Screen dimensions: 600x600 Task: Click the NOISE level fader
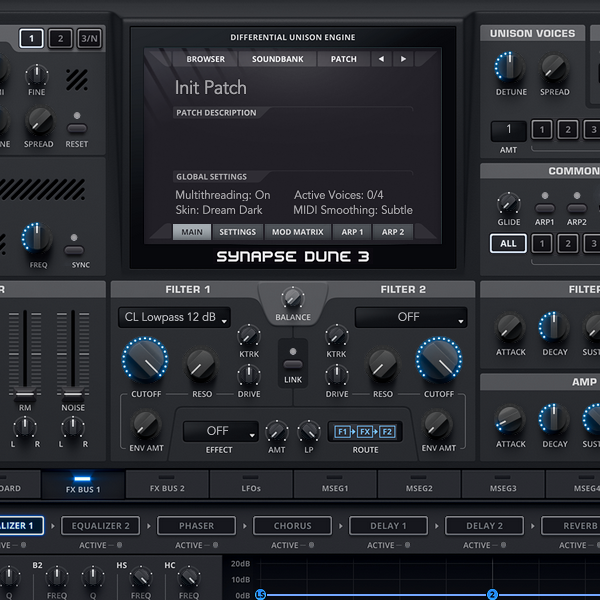tap(73, 393)
